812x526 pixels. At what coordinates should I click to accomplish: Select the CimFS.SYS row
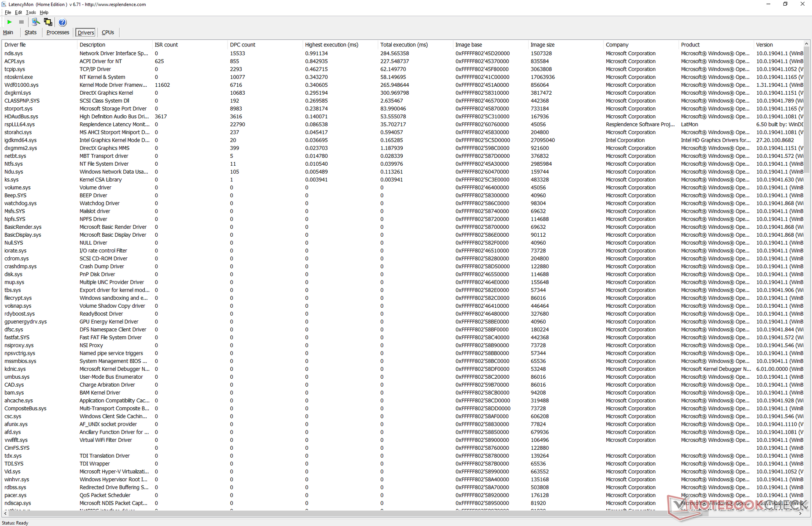click(403, 448)
